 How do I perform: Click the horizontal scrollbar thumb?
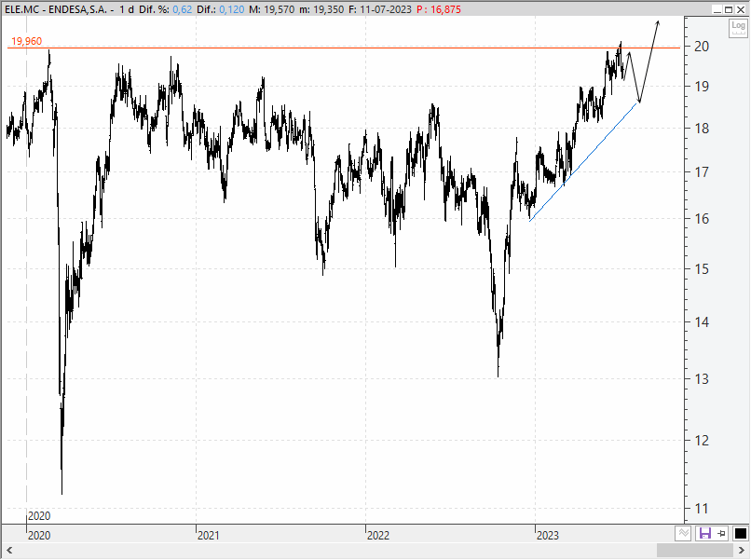click(x=695, y=550)
